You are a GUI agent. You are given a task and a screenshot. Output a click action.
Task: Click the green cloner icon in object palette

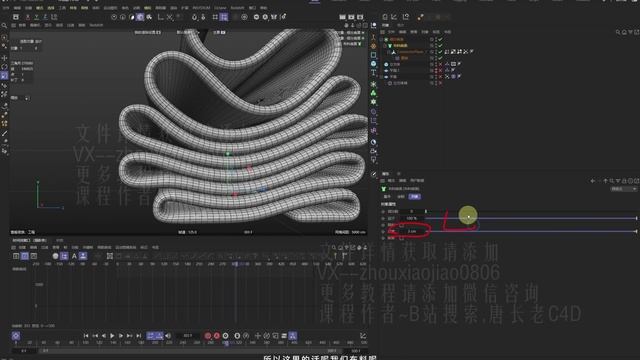373,93
